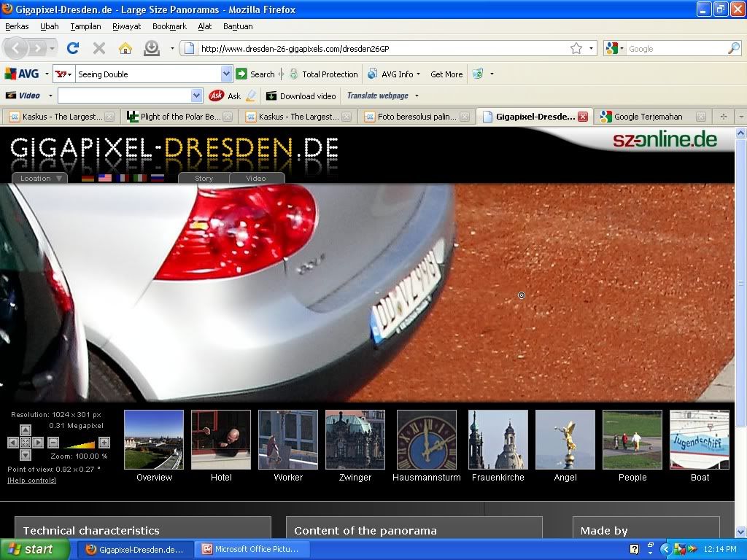Viewport: 747px width, 560px height.
Task: Pan the panorama down with the arrow
Action: click(x=26, y=455)
